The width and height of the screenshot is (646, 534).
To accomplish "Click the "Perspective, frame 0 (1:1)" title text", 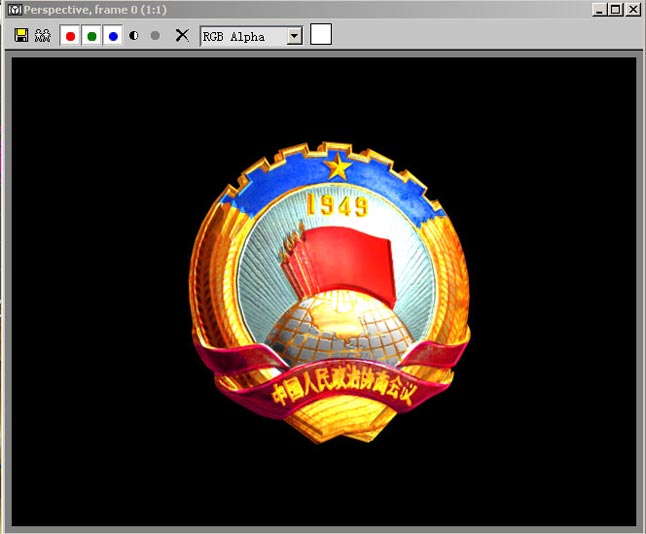I will point(95,10).
